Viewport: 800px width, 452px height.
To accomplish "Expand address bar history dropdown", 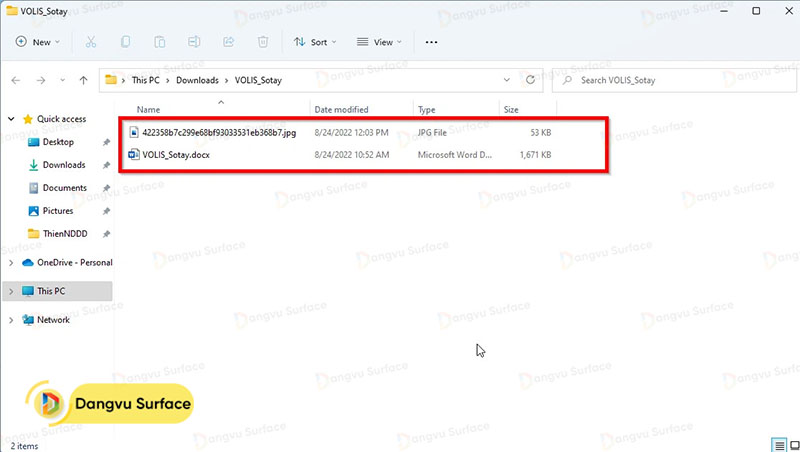I will 507,80.
